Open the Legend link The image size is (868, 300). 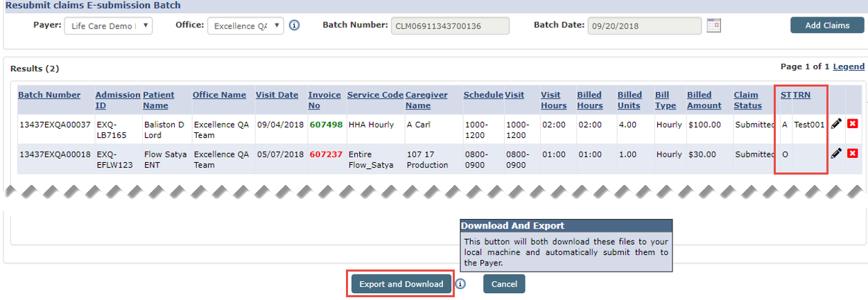[849, 67]
